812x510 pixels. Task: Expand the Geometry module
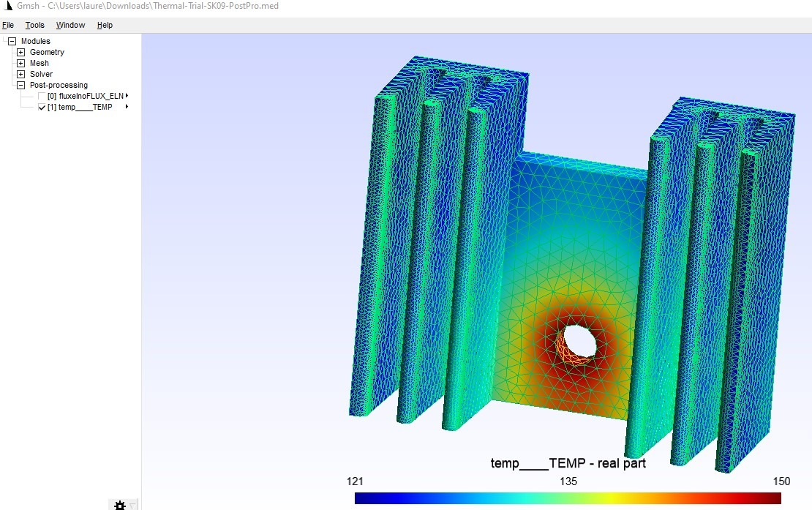[20, 52]
